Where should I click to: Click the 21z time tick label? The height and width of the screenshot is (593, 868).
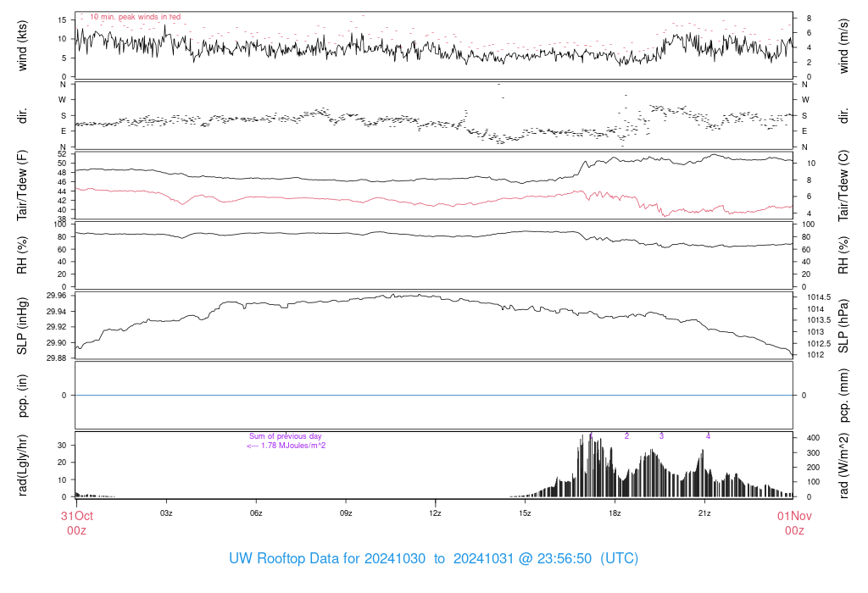coord(704,513)
